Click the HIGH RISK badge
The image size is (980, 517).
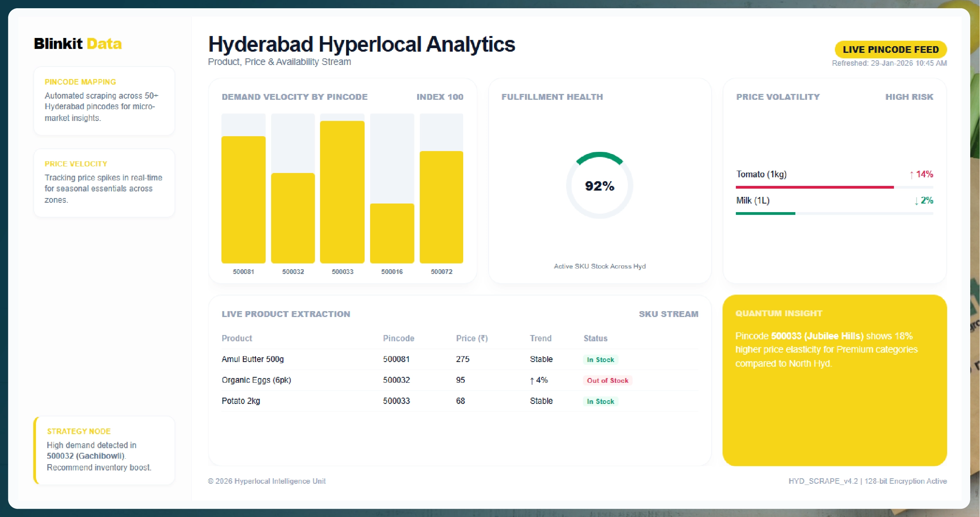pos(909,97)
